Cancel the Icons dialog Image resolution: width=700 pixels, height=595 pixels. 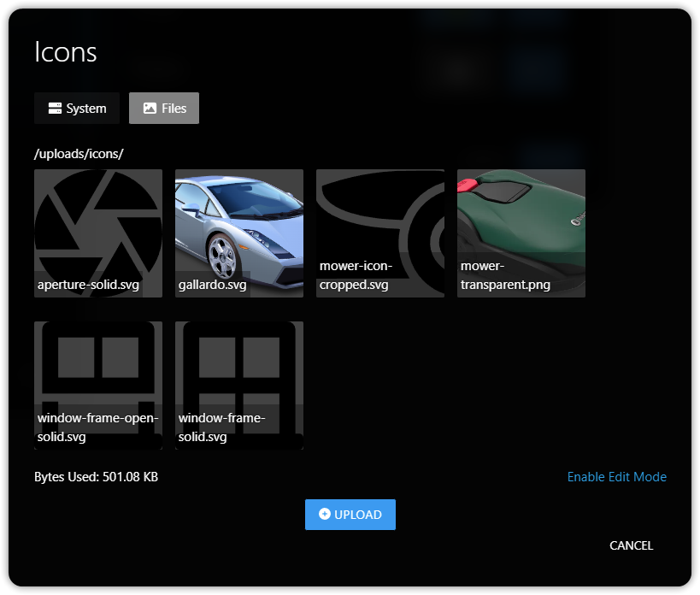(x=632, y=545)
